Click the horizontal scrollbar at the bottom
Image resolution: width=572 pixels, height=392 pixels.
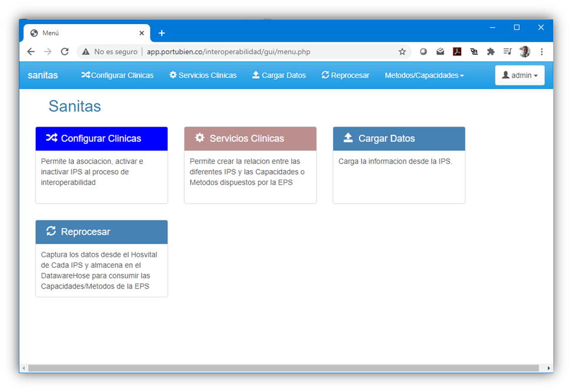pos(282,368)
